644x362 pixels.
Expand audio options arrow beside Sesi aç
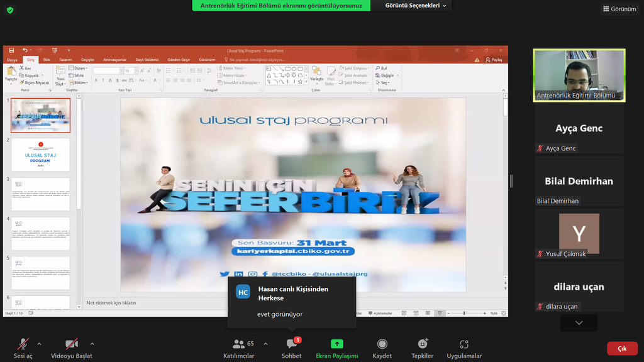click(x=39, y=344)
